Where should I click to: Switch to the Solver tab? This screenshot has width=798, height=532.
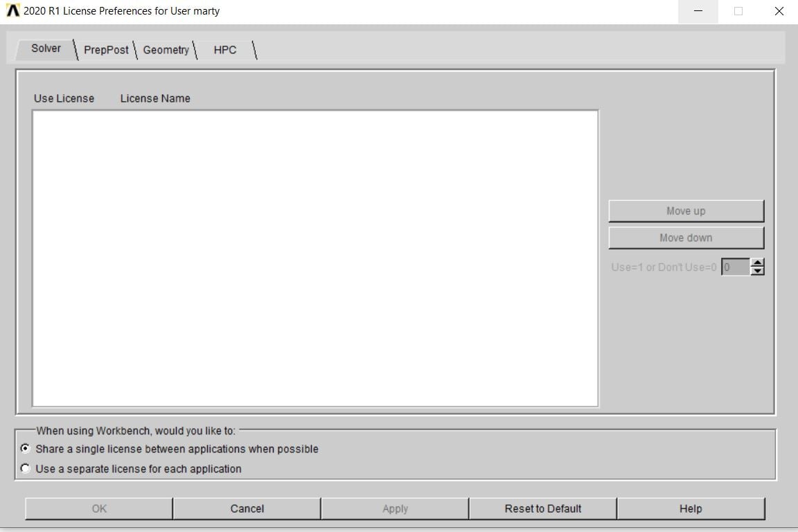coord(45,48)
